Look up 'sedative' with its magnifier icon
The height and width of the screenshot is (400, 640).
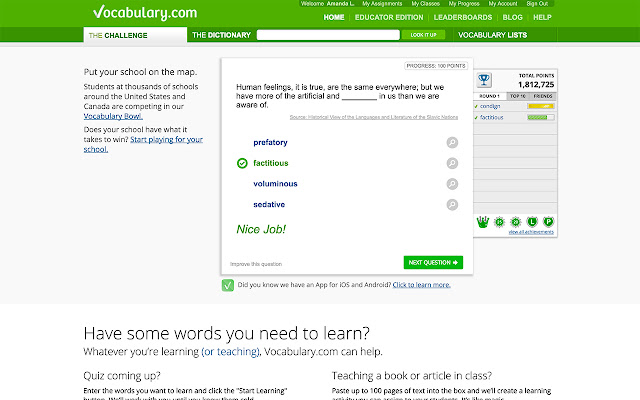452,204
